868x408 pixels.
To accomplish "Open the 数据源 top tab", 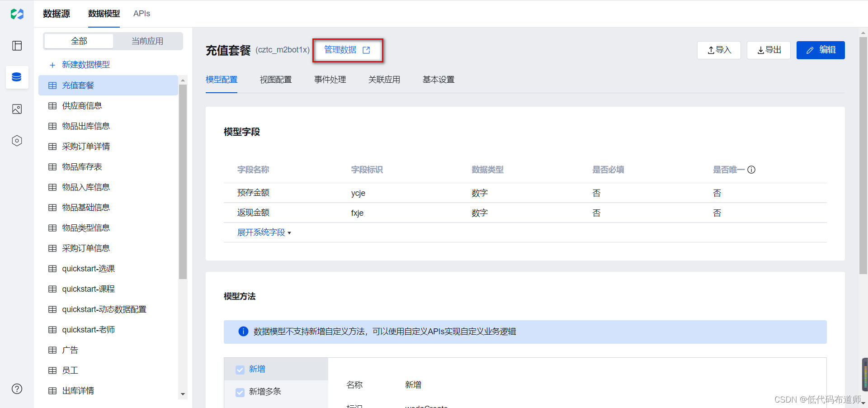I will point(57,14).
